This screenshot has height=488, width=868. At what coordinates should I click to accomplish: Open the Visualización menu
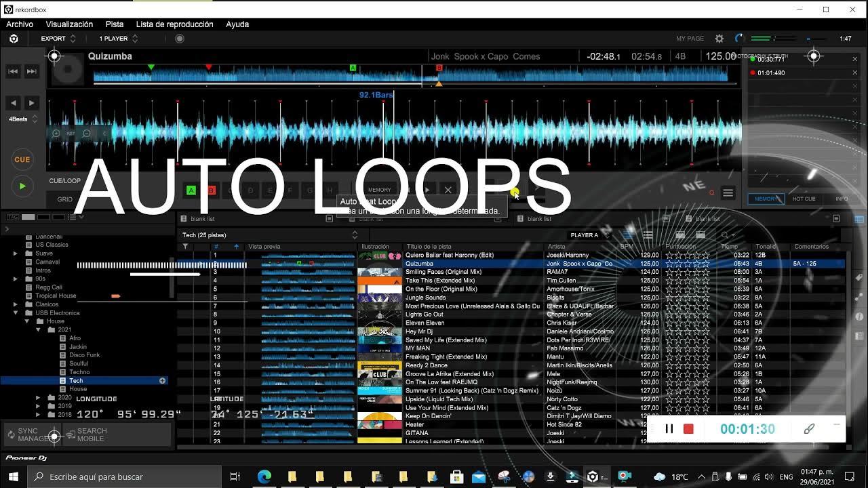pos(69,24)
